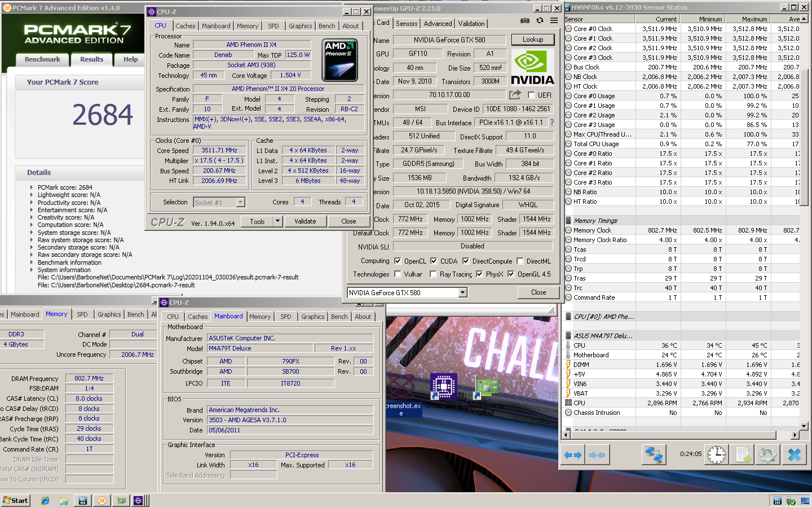Image resolution: width=812 pixels, height=508 pixels.
Task: Click the CPU-Z Tools button
Action: point(257,221)
